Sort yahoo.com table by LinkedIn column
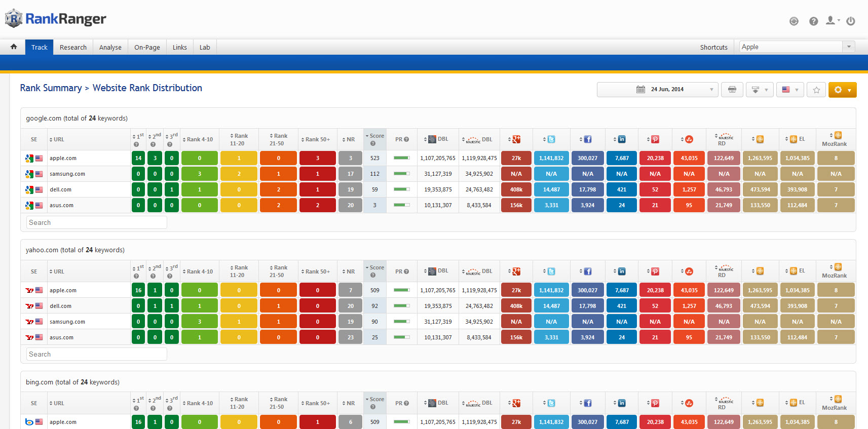This screenshot has height=429, width=868. pos(621,271)
